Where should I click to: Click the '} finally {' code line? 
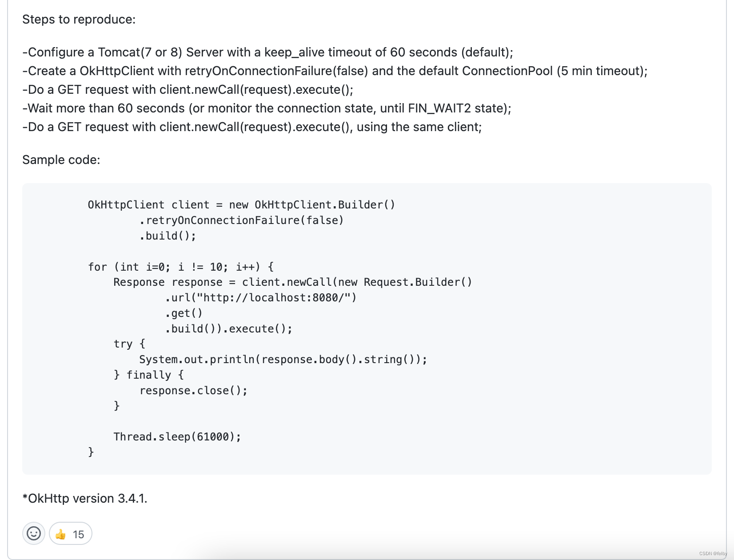(148, 375)
